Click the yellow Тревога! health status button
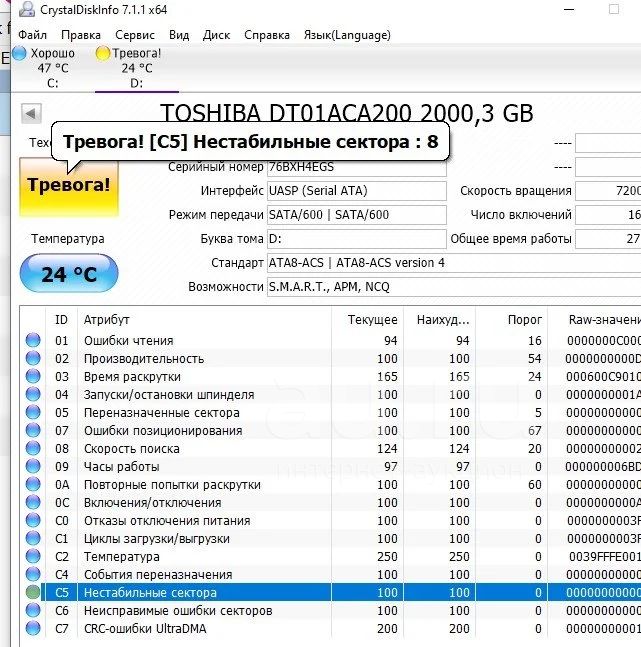The image size is (641, 647). pyautogui.click(x=69, y=187)
